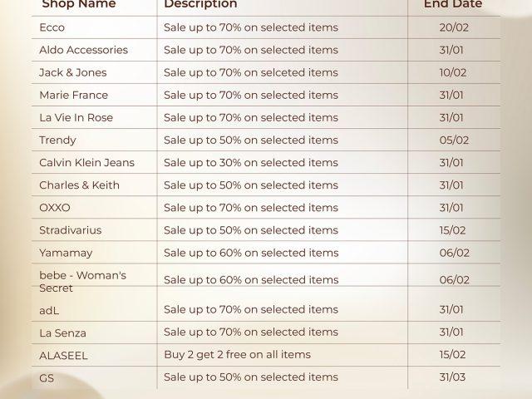Viewport: 532px width, 399px height.
Task: Click the Marie France shop name
Action: point(73,95)
